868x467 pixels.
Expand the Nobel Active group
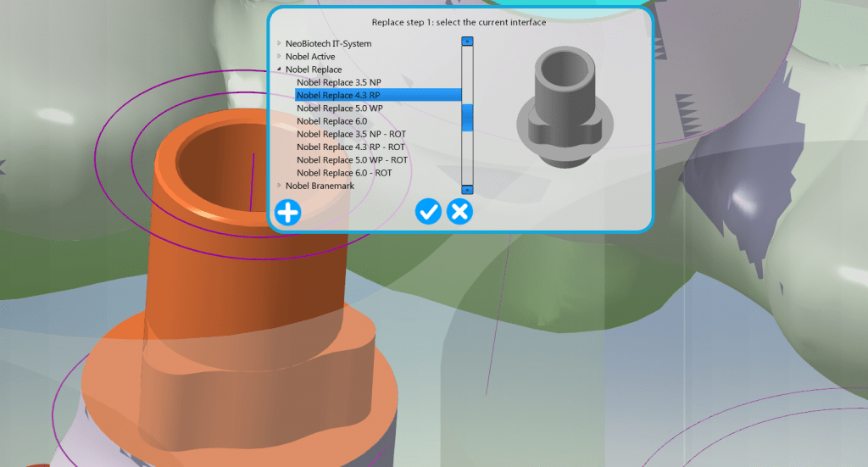pos(279,56)
